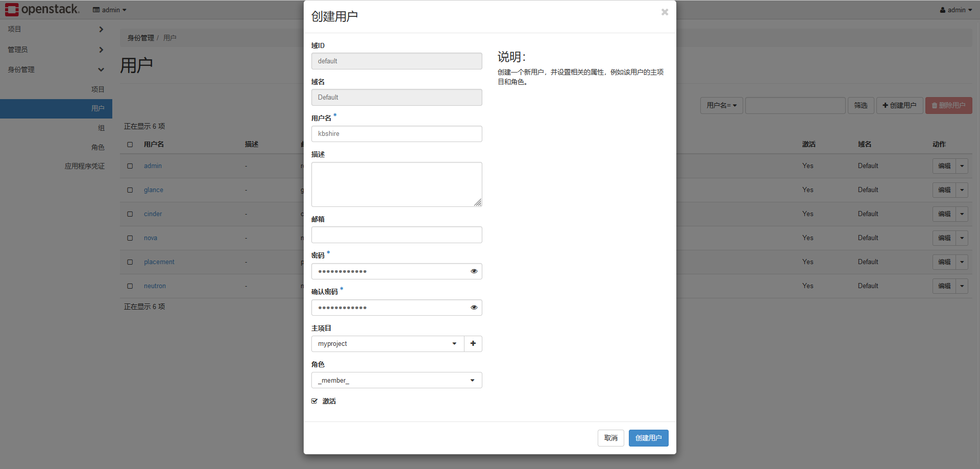Image resolution: width=980 pixels, height=469 pixels.
Task: Open the myproject primary project dropdown
Action: tap(387, 344)
